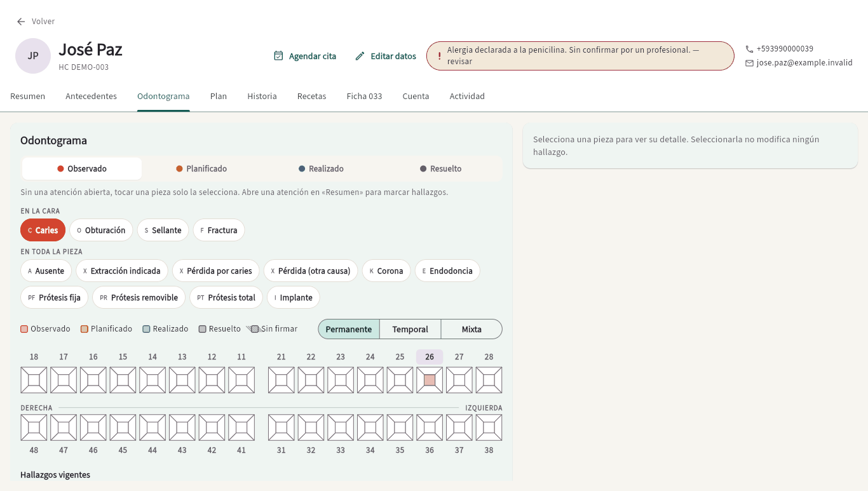Open the Antecedentes tab
The image size is (868, 491).
click(x=92, y=97)
